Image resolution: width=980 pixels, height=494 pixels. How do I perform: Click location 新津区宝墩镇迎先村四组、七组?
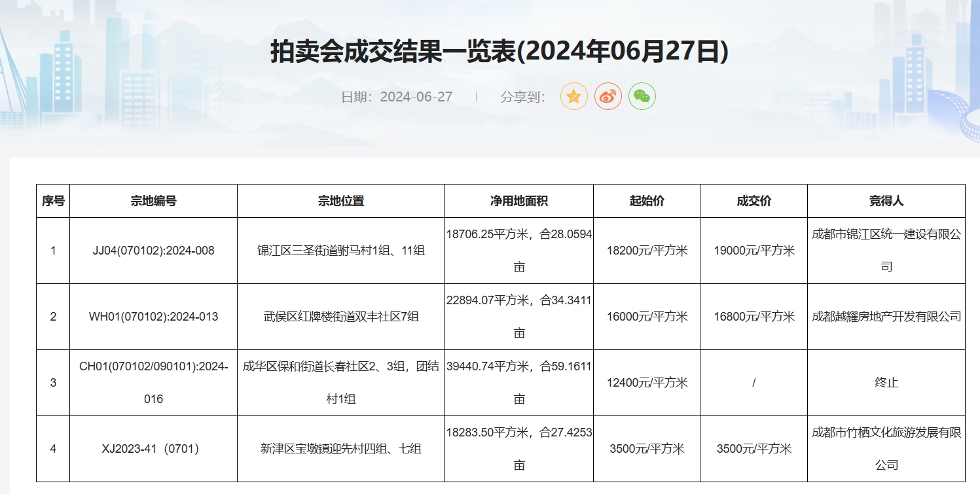341,449
